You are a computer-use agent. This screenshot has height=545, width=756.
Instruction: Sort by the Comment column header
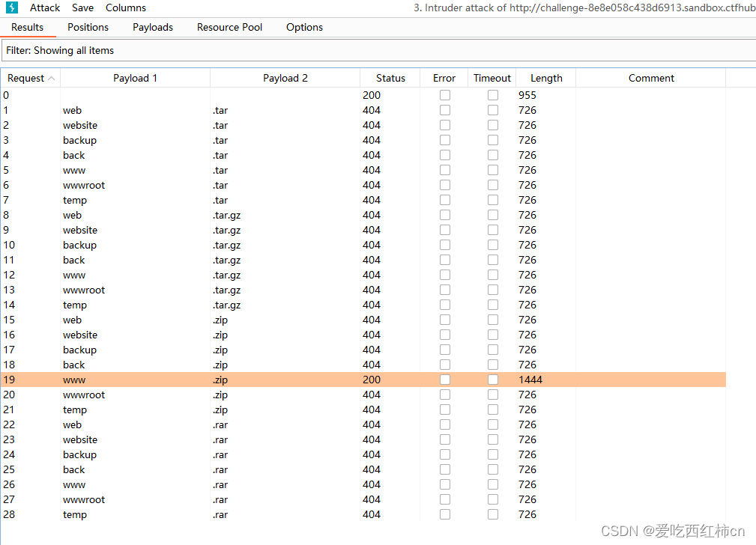click(x=651, y=78)
